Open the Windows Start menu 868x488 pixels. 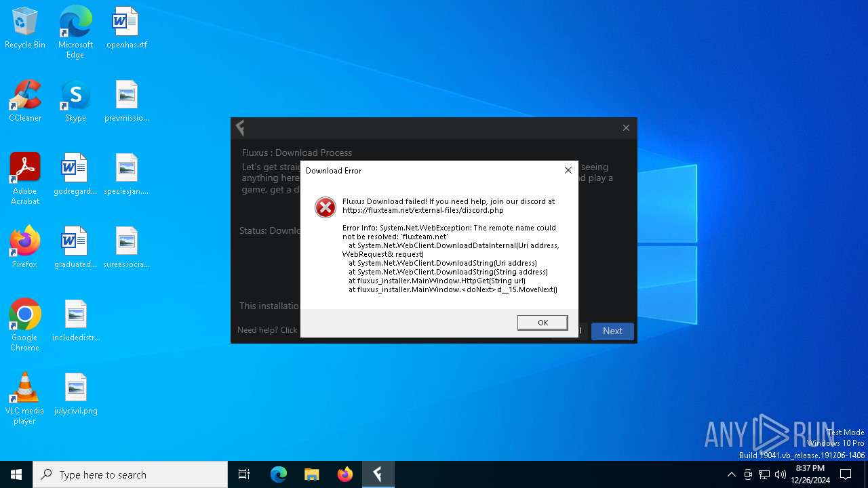coord(16,474)
